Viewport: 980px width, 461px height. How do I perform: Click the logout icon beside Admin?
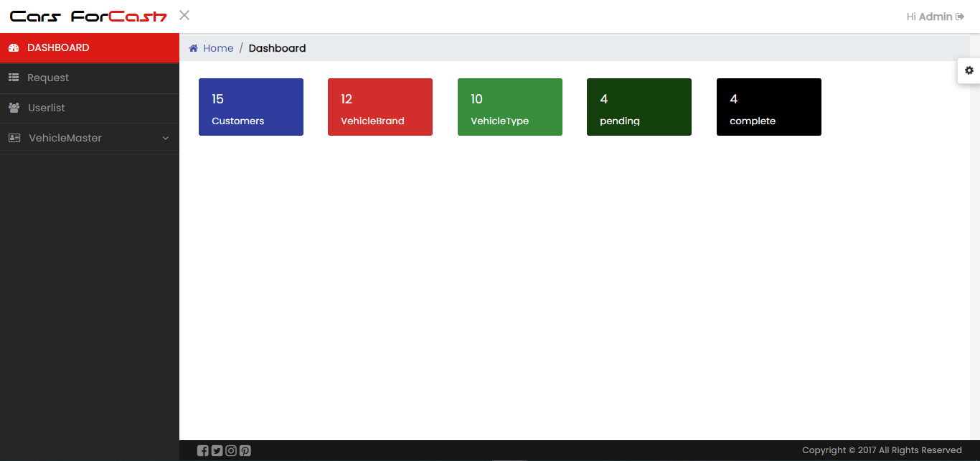pyautogui.click(x=960, y=17)
